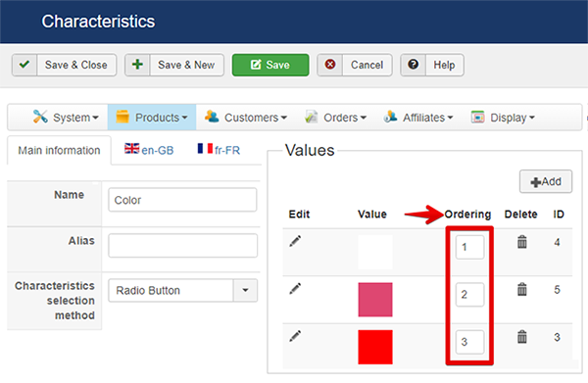Open Characteristics selection method combo box
Screen dimensions: 588x383
182,291
